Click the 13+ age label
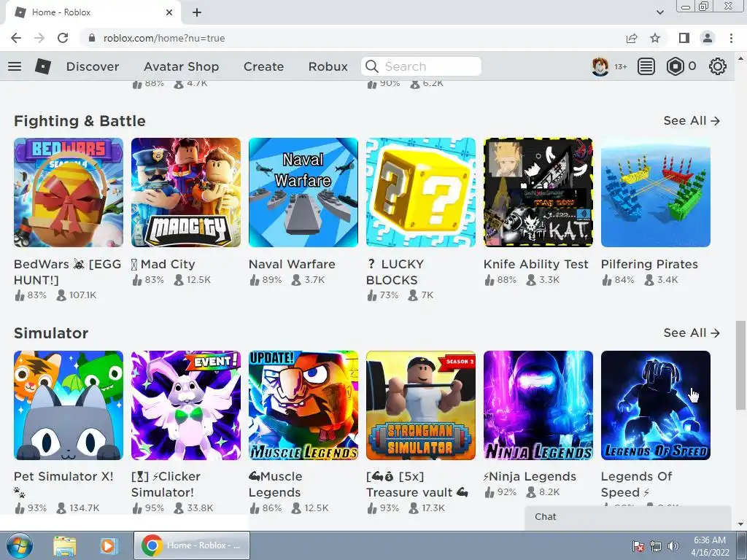Viewport: 747px width, 560px height. 621,66
